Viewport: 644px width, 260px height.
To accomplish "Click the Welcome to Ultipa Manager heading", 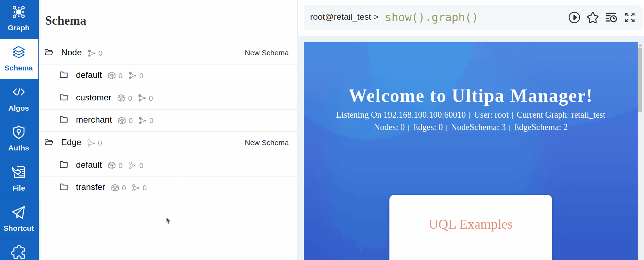I will click(x=470, y=96).
